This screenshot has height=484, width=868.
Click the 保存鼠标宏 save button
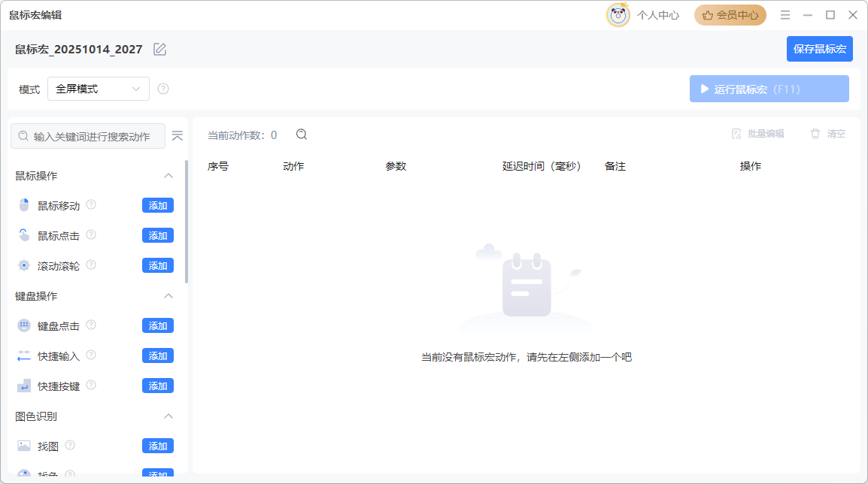[x=819, y=49]
